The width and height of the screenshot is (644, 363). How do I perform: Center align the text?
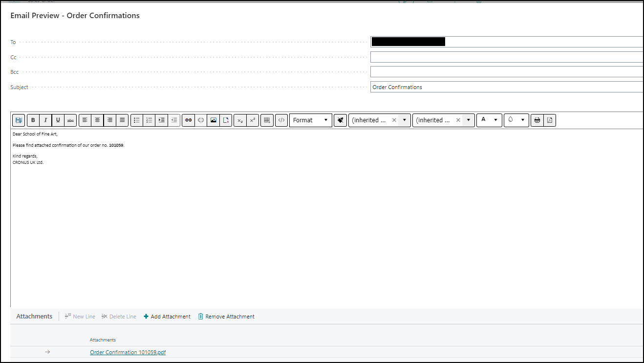[x=98, y=120]
